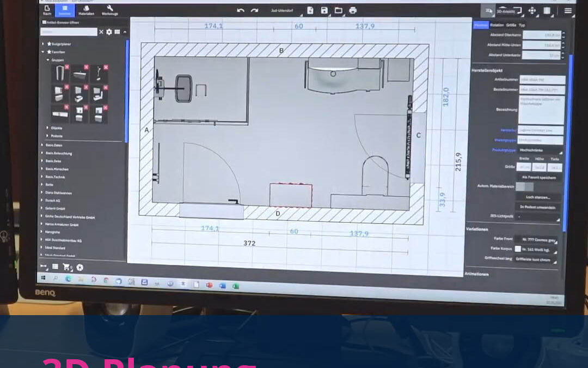588x368 pixels.
Task: Open the Position properties tab
Action: pyautogui.click(x=481, y=25)
